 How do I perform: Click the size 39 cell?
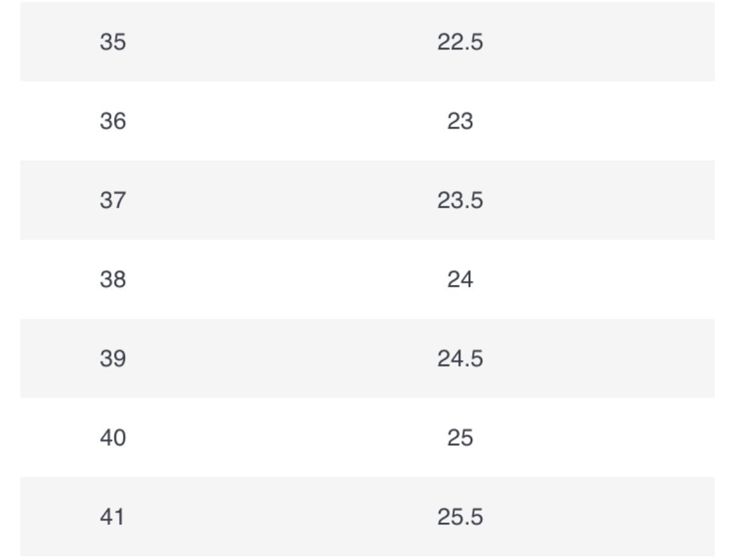coord(113,359)
